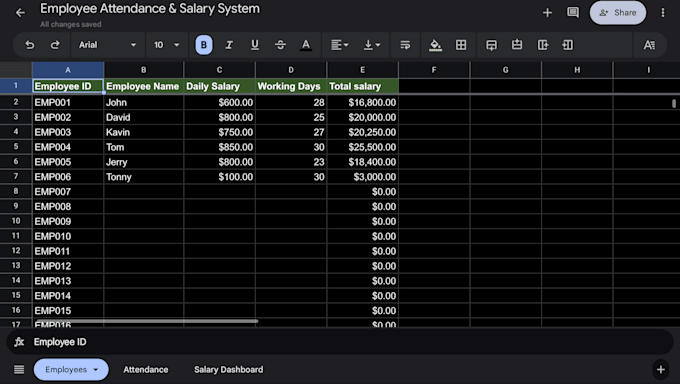Select the $18,400.00 total cell
The width and height of the screenshot is (680, 384).
[363, 162]
